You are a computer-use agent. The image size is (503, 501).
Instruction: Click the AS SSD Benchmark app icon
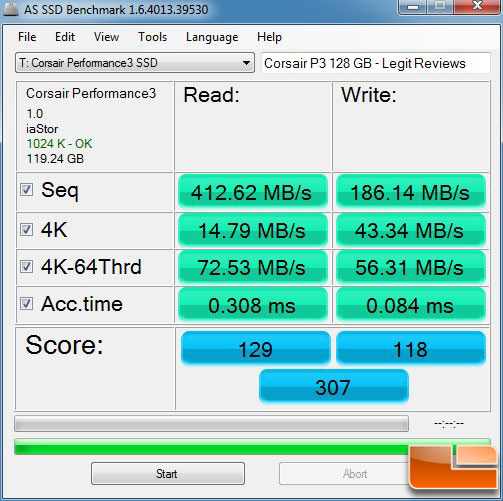click(x=10, y=9)
